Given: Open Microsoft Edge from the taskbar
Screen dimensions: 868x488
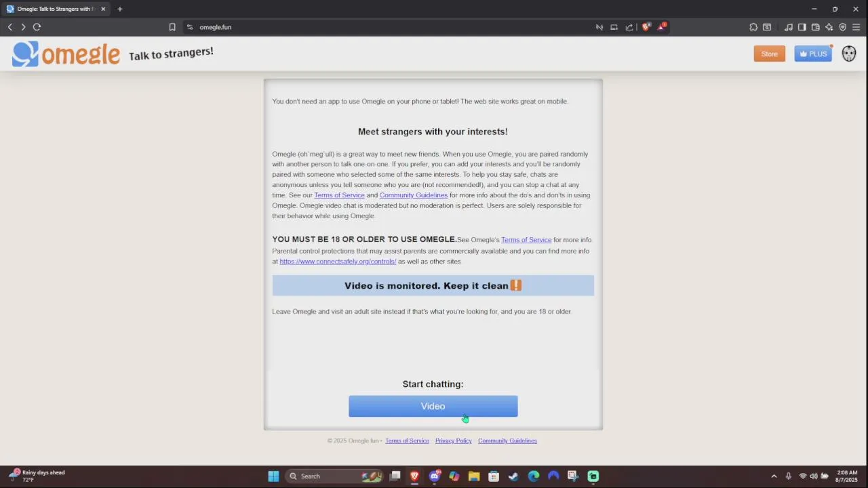Looking at the screenshot, I should pyautogui.click(x=534, y=476).
